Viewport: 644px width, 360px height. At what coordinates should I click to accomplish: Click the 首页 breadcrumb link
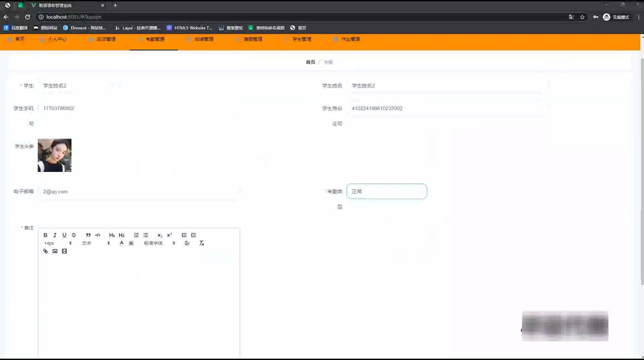tap(311, 62)
